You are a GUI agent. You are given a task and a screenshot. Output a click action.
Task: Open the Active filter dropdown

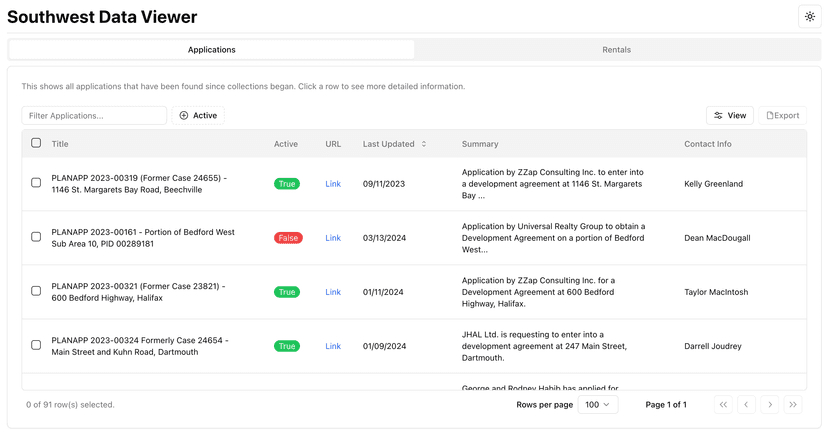[x=198, y=115]
